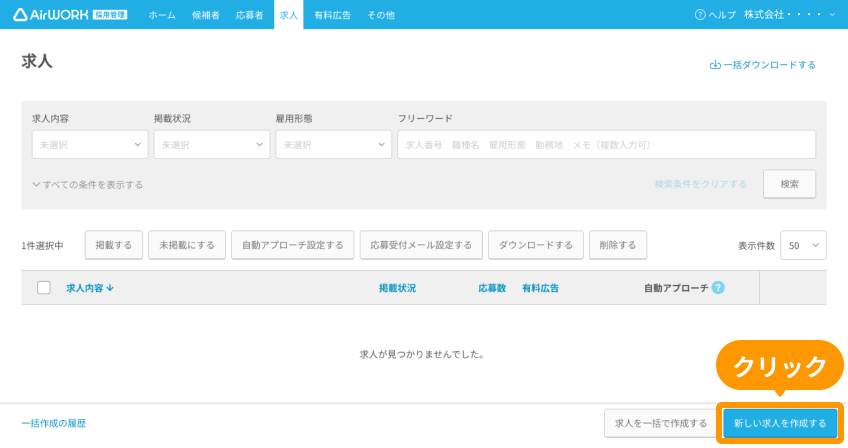Viewport: 848px width, 448px height.
Task: Focus the フリーワード search field
Action: point(606,144)
